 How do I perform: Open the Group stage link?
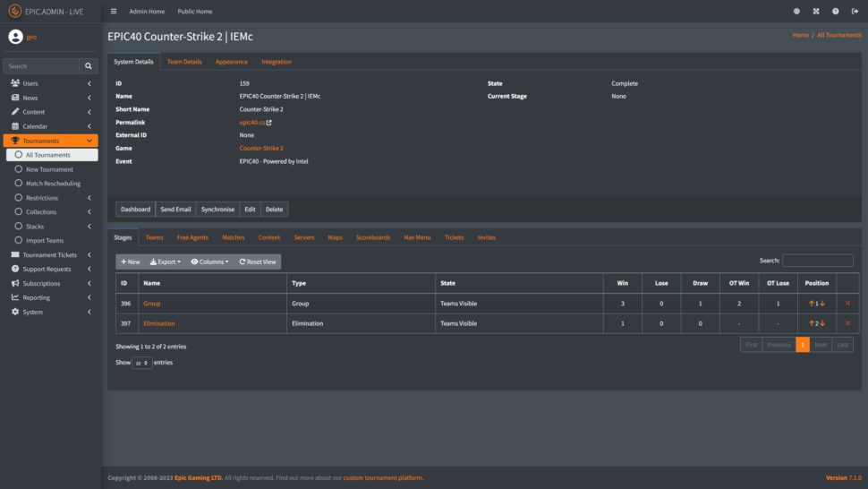pos(152,304)
